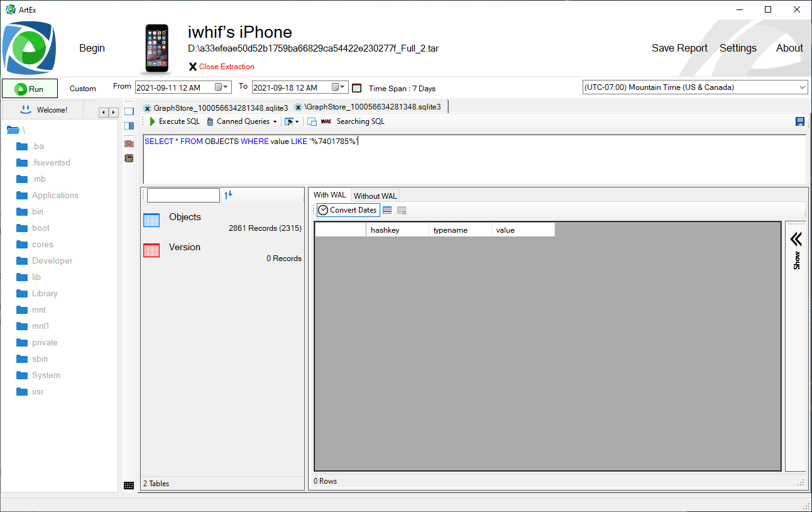The height and width of the screenshot is (512, 812).
Task: Select the Welcome! tab
Action: (x=43, y=110)
